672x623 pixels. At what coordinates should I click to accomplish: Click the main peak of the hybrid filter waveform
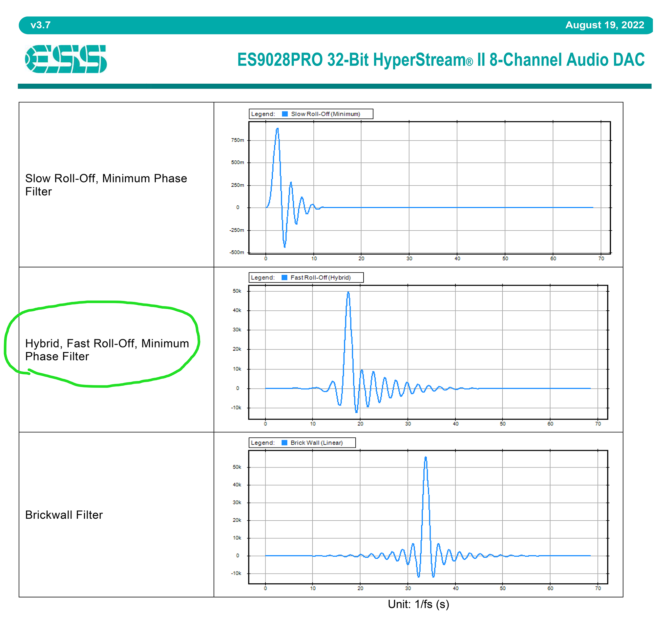348,293
